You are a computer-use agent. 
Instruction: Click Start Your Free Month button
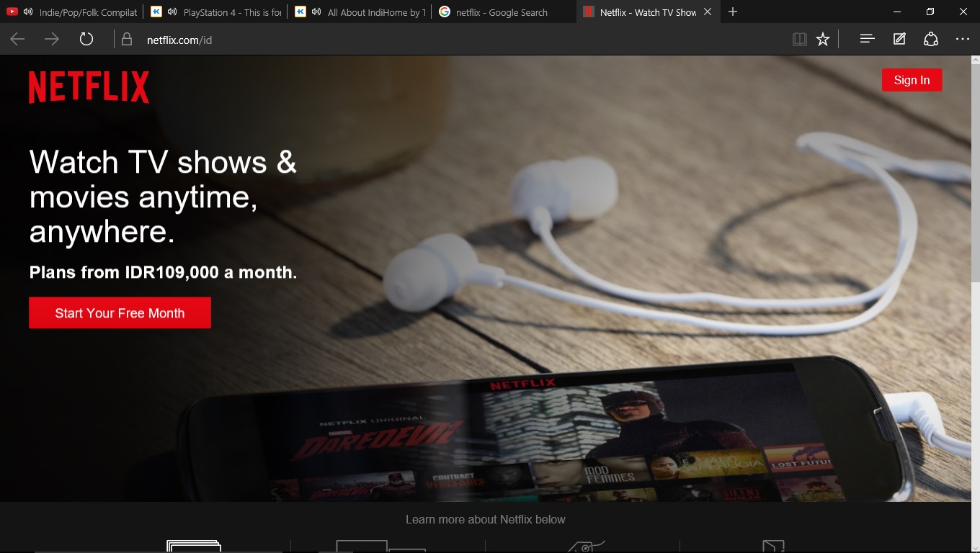coord(120,313)
